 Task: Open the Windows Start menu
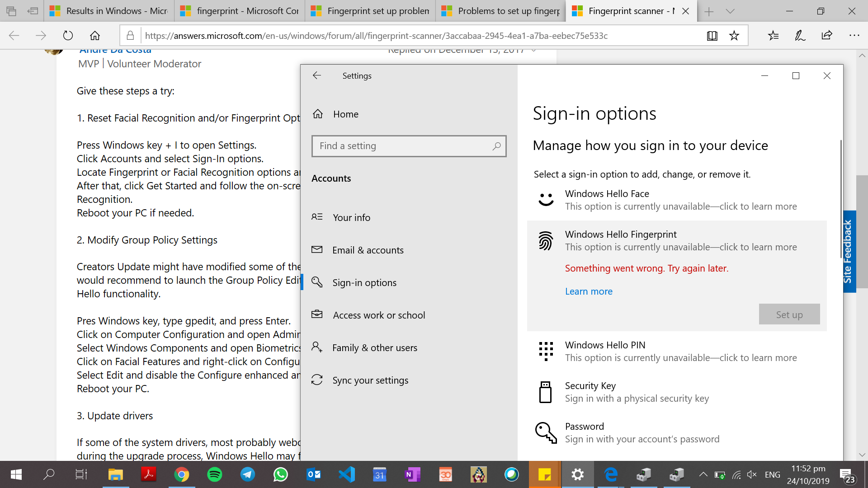[16, 474]
